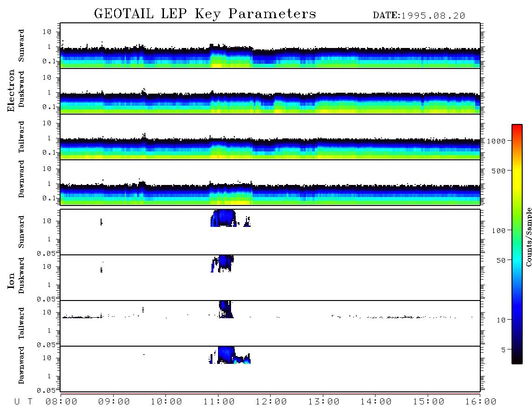Click the "0.1" tick of Electron Dawnward panel
Screen dimensions: 532x410
point(49,198)
